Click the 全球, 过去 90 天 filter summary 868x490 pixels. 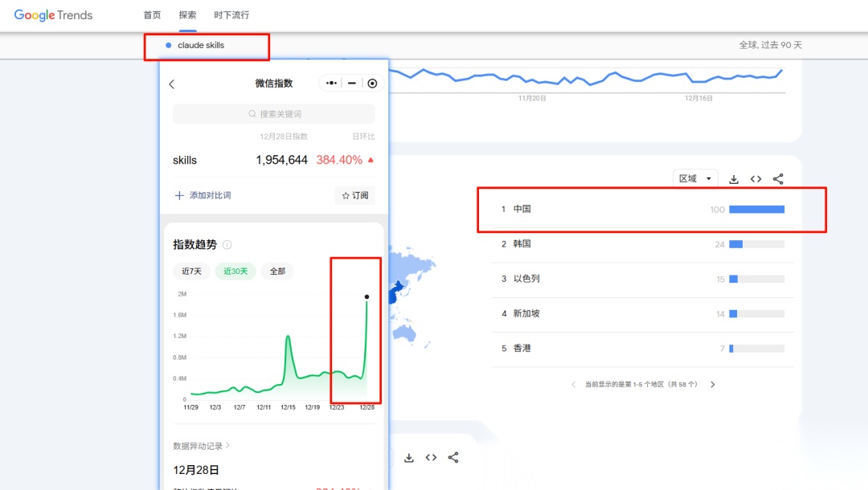coord(771,45)
